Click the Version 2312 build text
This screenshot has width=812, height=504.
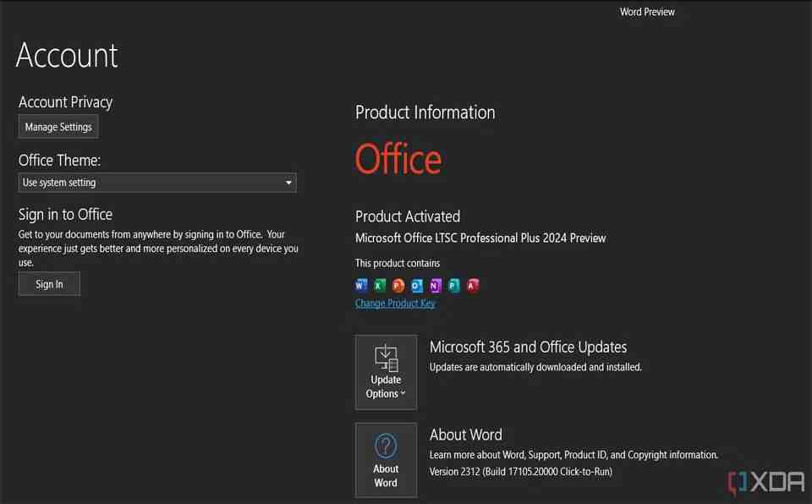pyautogui.click(x=520, y=471)
